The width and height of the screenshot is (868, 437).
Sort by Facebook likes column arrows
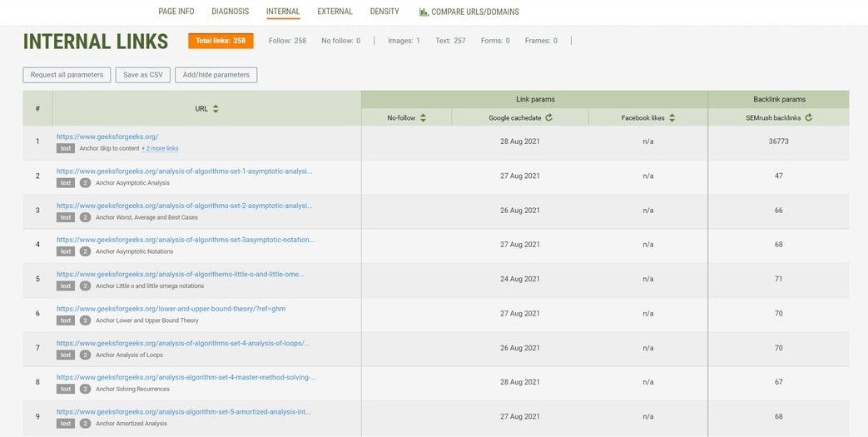click(x=672, y=118)
